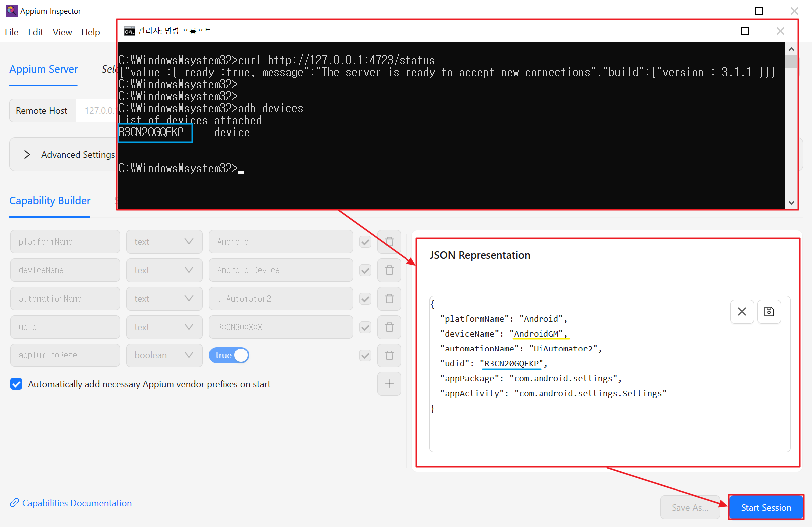
Task: Click the Android Device value field
Action: (x=281, y=270)
